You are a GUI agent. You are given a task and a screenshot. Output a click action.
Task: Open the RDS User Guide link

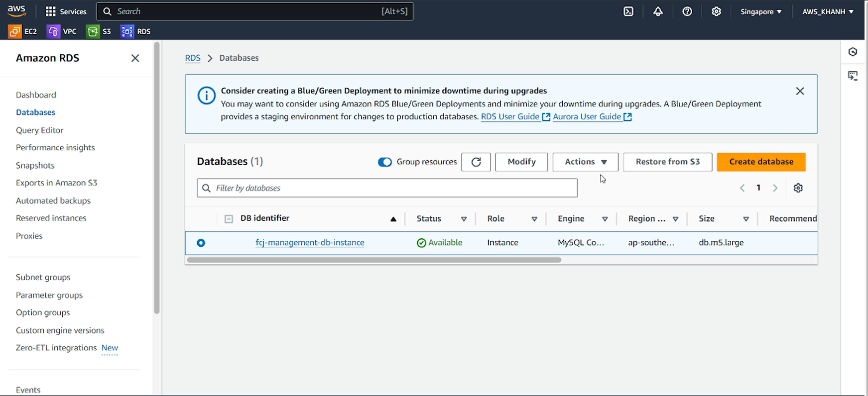515,117
